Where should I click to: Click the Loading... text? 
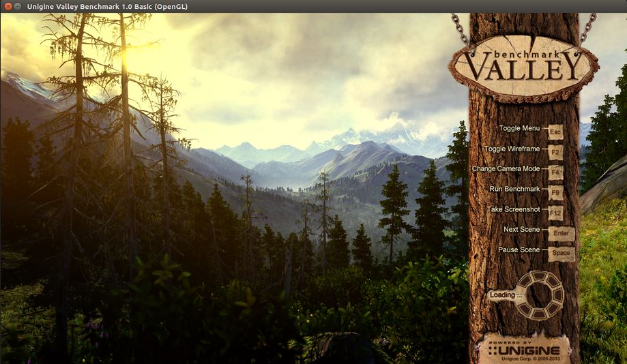506,295
